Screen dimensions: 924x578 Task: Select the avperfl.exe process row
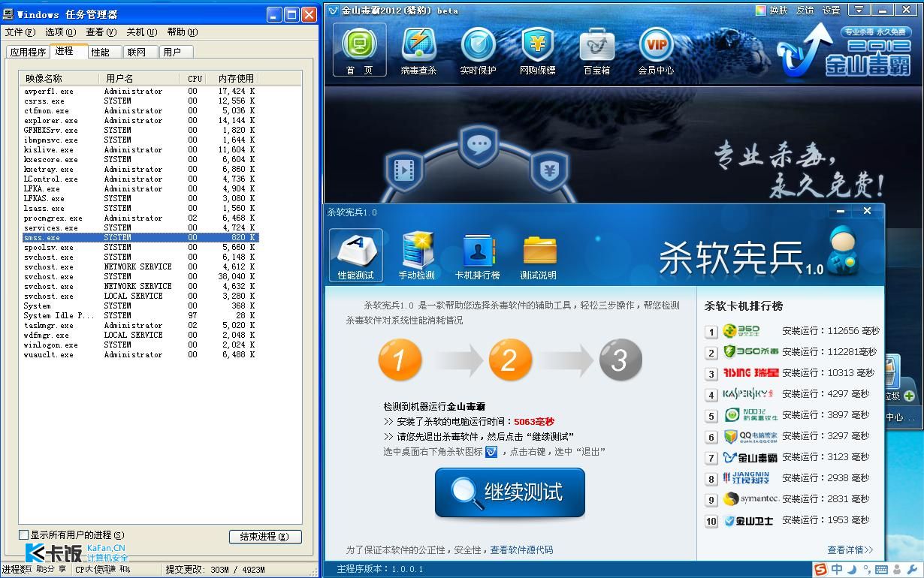coord(140,91)
